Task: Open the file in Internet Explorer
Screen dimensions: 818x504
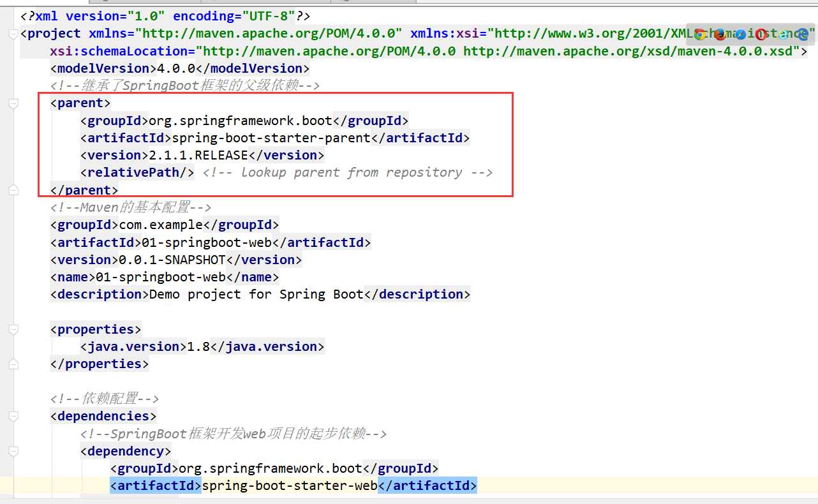Action: 782,34
